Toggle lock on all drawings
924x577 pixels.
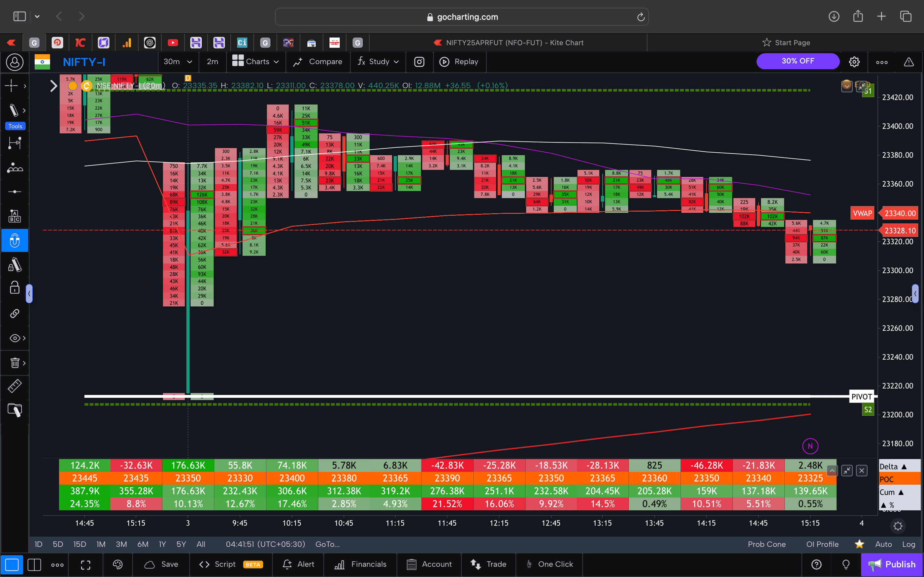tap(15, 288)
